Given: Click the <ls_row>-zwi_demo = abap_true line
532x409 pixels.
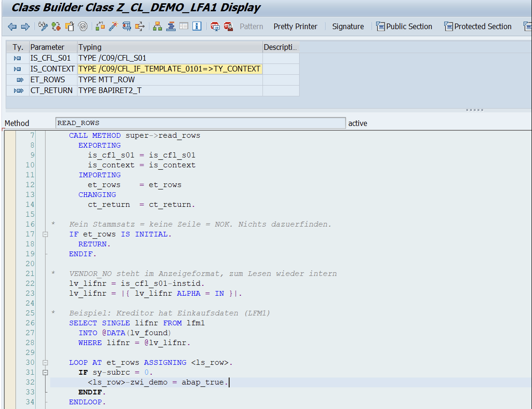Looking at the screenshot, I should pos(158,383).
